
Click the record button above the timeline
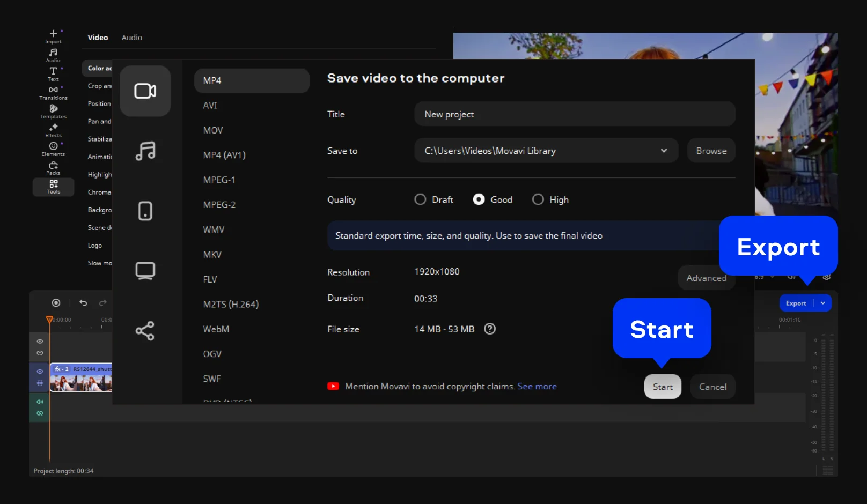click(x=56, y=303)
